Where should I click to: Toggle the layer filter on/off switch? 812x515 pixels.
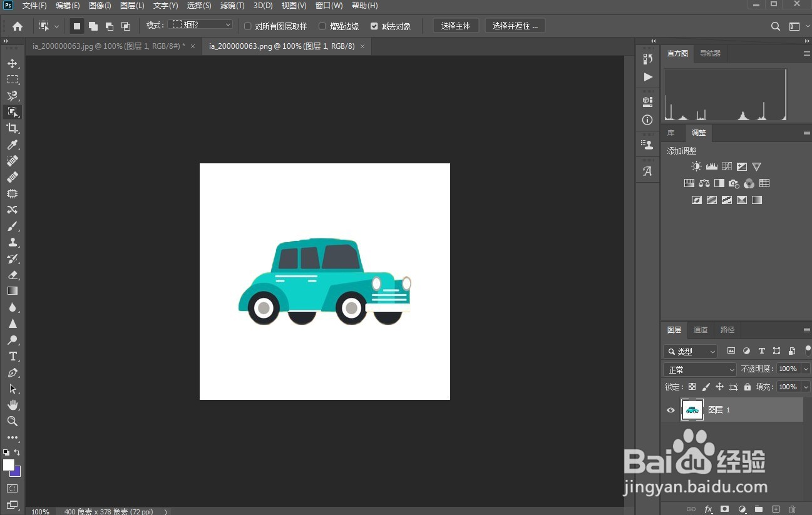point(808,350)
